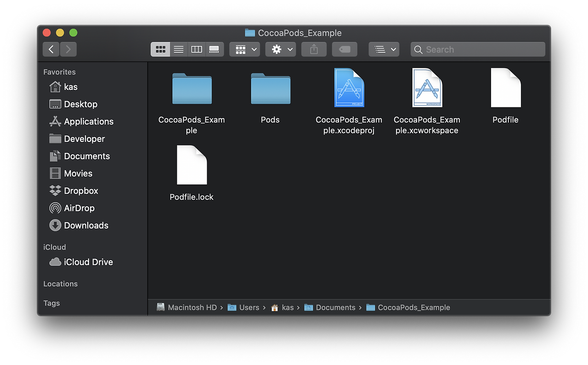Select the Podfile document icon

click(506, 88)
